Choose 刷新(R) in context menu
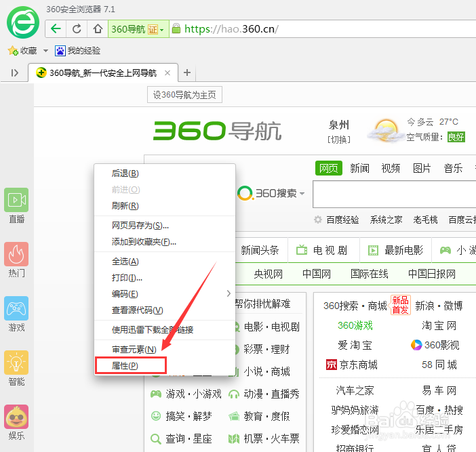Screen dimensions: 476x452 tap(165, 206)
